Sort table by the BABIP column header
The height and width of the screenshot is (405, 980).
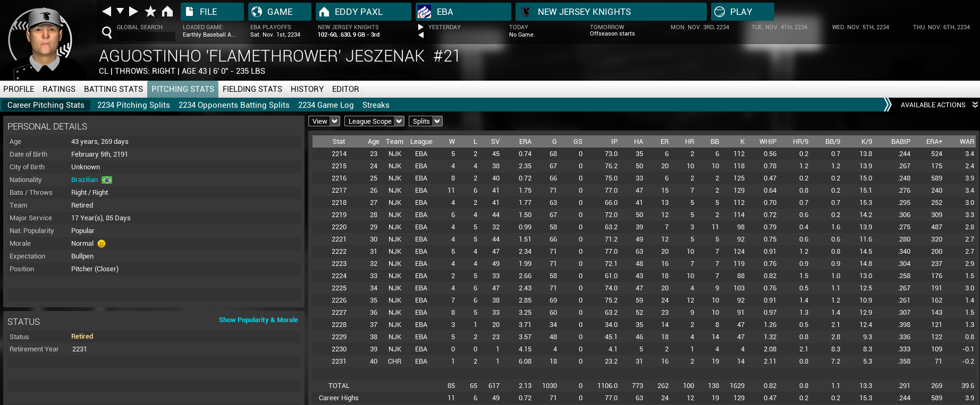tap(900, 142)
